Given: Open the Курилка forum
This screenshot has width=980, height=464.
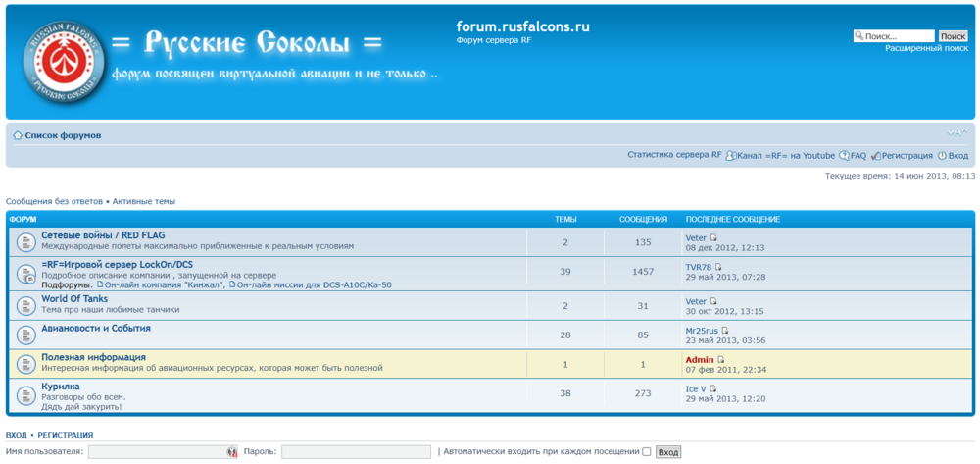Looking at the screenshot, I should (x=61, y=387).
